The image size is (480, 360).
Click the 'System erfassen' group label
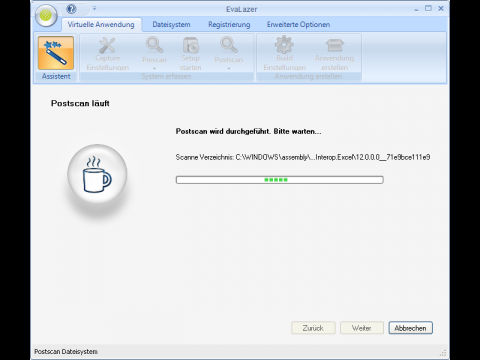166,76
